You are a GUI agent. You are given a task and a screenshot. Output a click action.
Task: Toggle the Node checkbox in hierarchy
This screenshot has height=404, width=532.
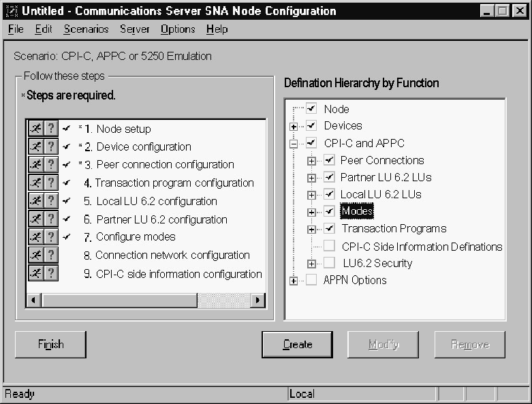[311, 108]
